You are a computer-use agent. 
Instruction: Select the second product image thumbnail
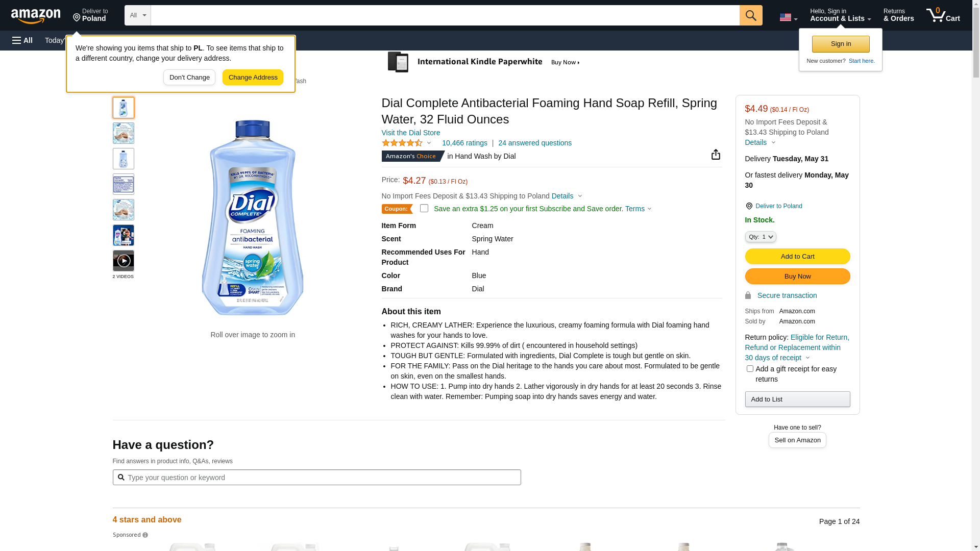click(x=124, y=133)
